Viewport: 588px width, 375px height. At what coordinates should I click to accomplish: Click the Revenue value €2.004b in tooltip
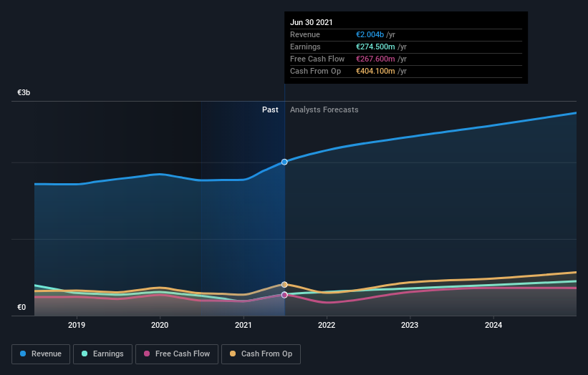click(x=370, y=34)
